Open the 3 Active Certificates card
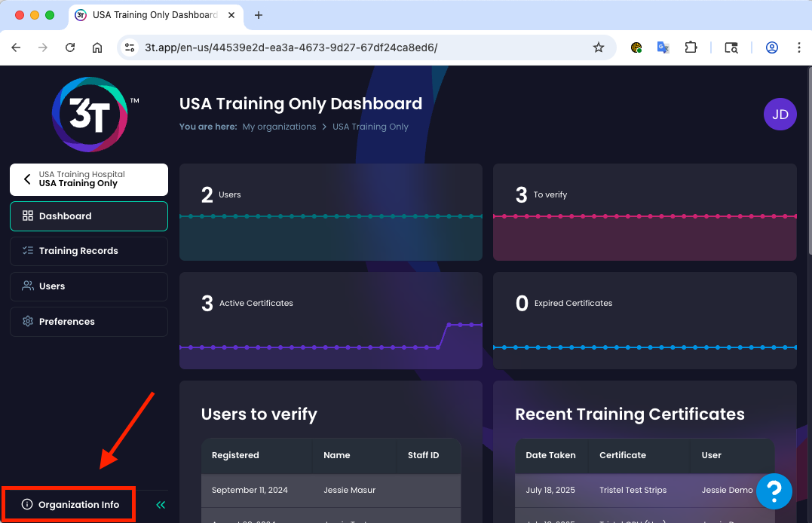 click(x=330, y=320)
